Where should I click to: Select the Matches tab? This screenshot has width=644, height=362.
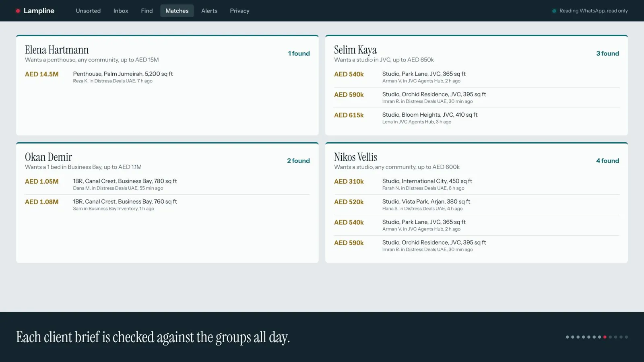tap(177, 11)
